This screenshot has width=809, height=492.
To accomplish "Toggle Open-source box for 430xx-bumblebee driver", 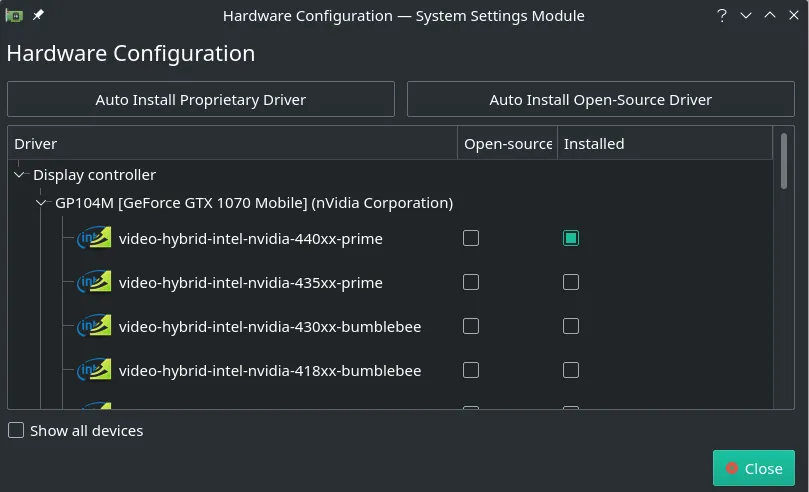I will (471, 326).
